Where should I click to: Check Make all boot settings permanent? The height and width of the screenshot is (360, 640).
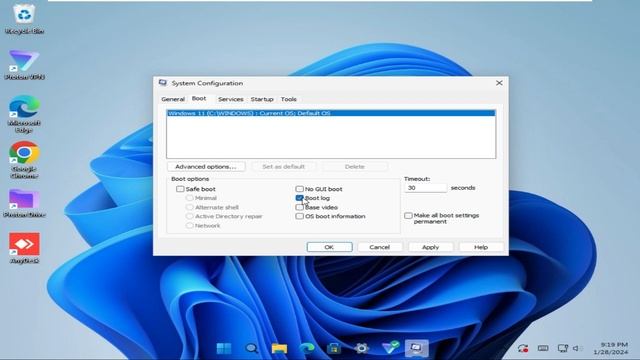coord(408,216)
